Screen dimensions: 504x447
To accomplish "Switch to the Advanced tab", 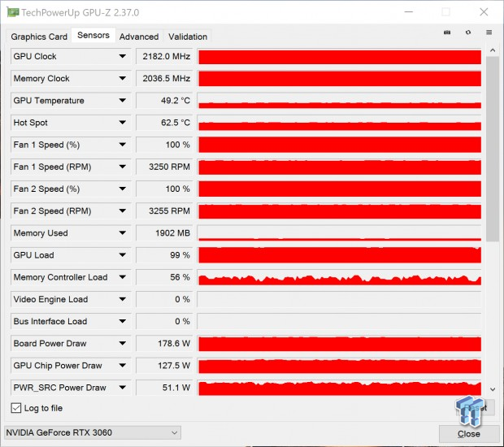I will [x=139, y=37].
